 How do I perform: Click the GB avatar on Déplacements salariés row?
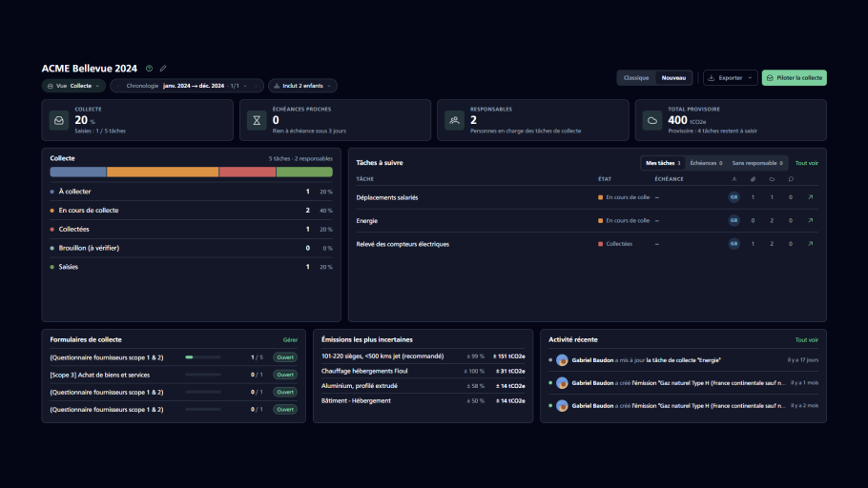pyautogui.click(x=734, y=197)
